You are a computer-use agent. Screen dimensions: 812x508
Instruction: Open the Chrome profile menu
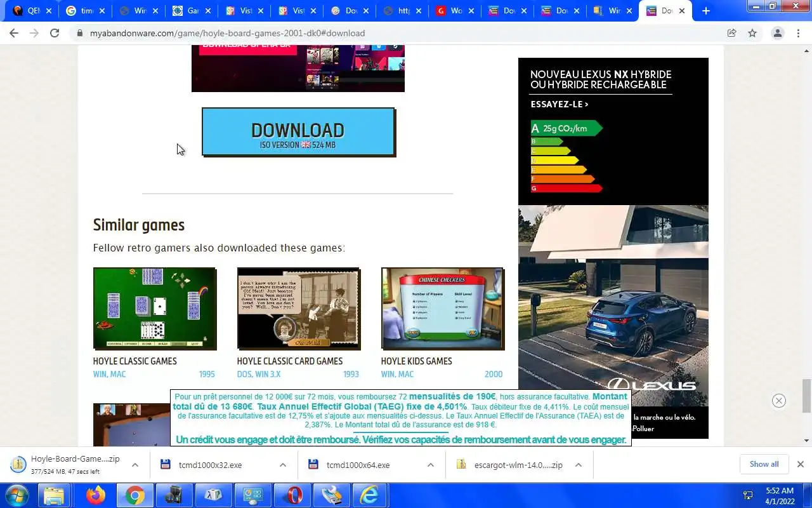pyautogui.click(x=778, y=33)
